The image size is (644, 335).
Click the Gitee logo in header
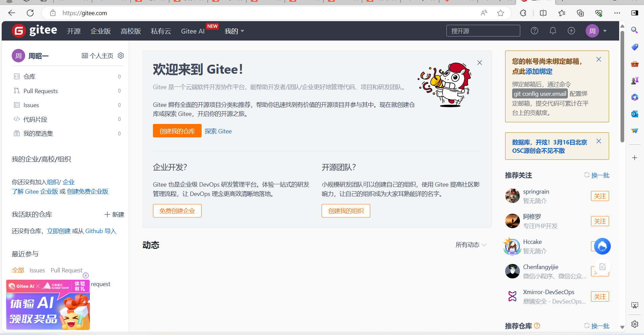click(35, 31)
